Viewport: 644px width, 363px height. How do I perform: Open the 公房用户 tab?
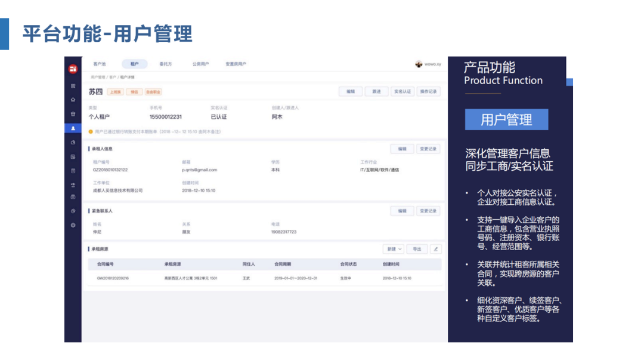pos(200,64)
